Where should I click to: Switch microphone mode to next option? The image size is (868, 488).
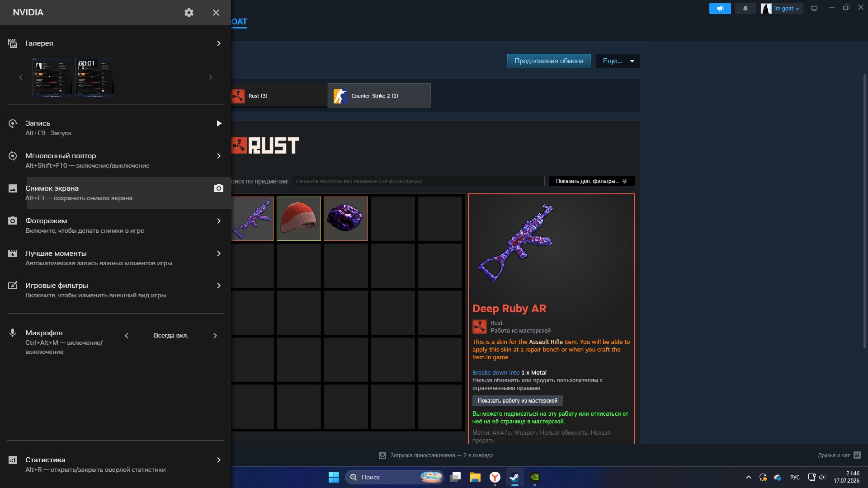coord(215,336)
